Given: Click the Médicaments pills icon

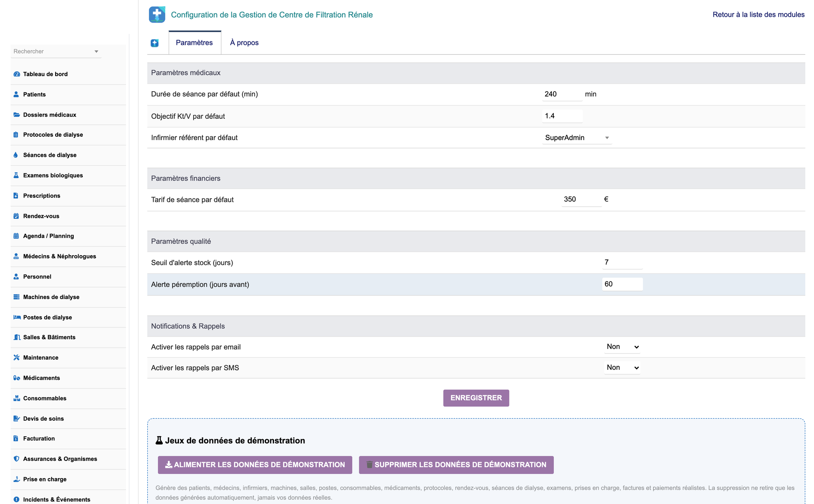Looking at the screenshot, I should [17, 378].
